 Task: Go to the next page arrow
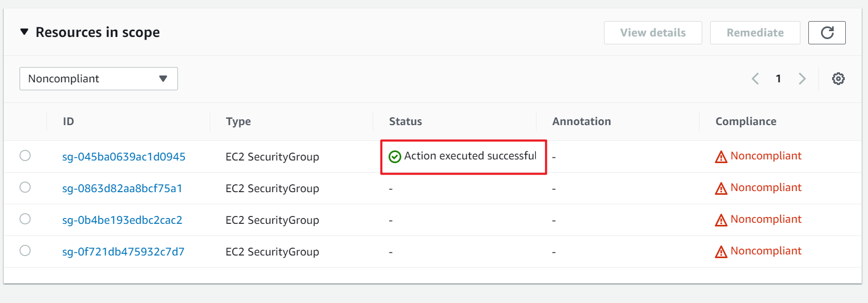click(802, 79)
